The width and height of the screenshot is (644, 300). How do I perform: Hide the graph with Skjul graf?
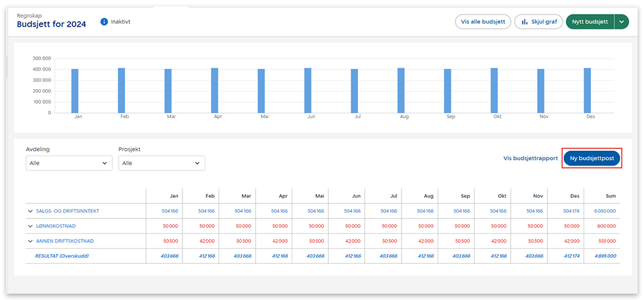coord(539,22)
